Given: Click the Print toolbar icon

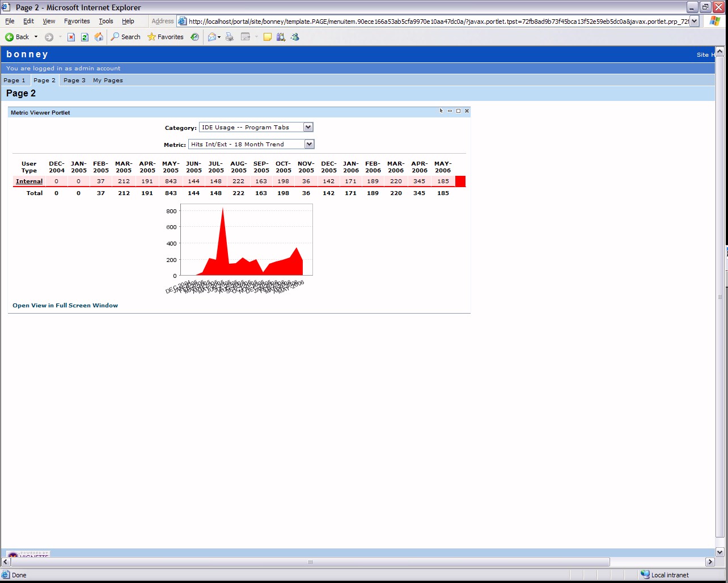Looking at the screenshot, I should click(x=230, y=37).
